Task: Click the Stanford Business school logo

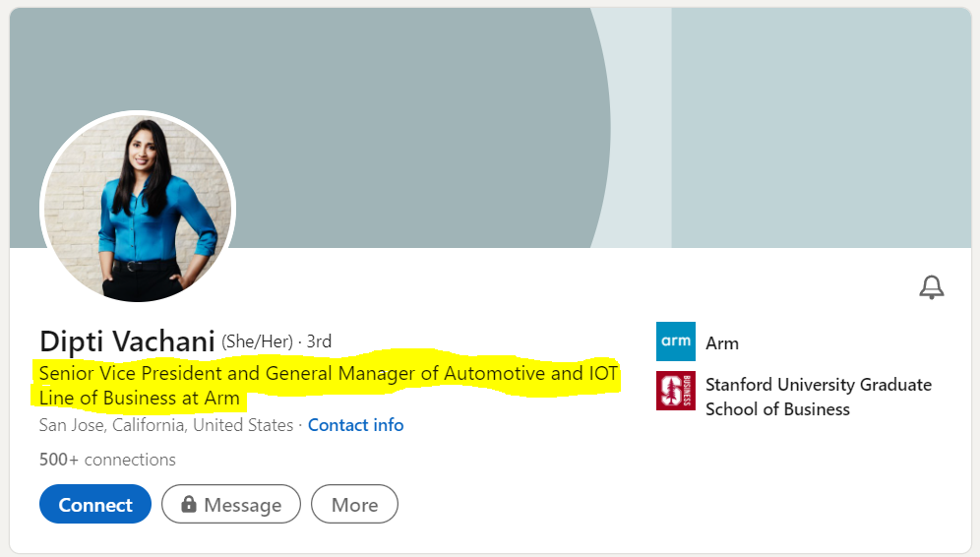Action: coord(675,391)
